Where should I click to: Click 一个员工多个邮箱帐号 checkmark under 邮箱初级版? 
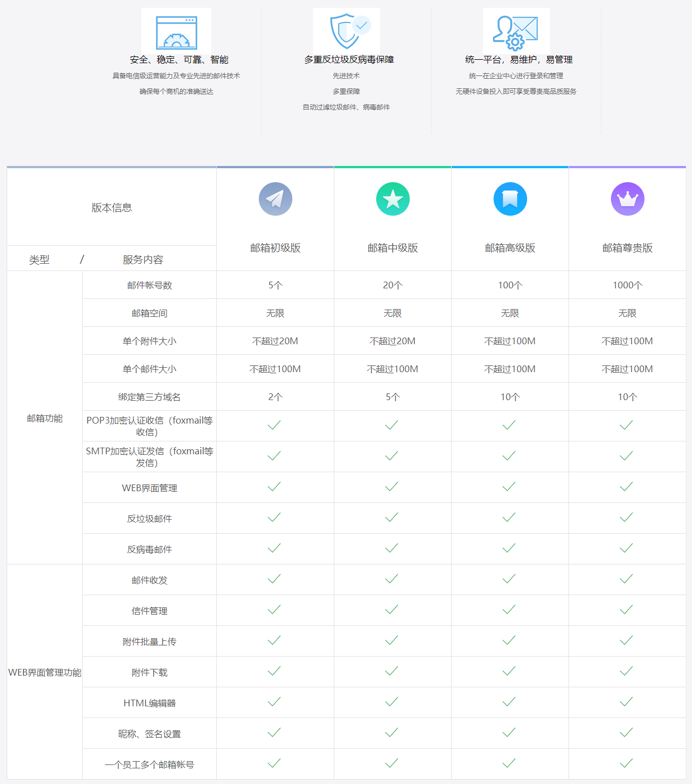point(274,763)
